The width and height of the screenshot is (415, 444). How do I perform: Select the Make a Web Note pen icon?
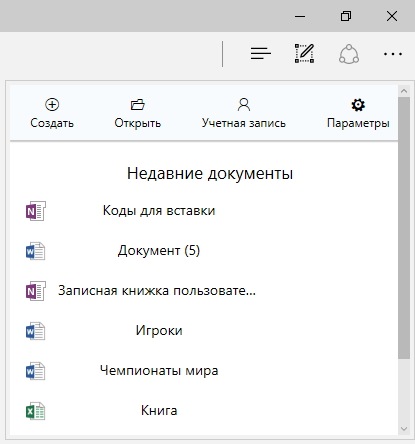(x=304, y=53)
